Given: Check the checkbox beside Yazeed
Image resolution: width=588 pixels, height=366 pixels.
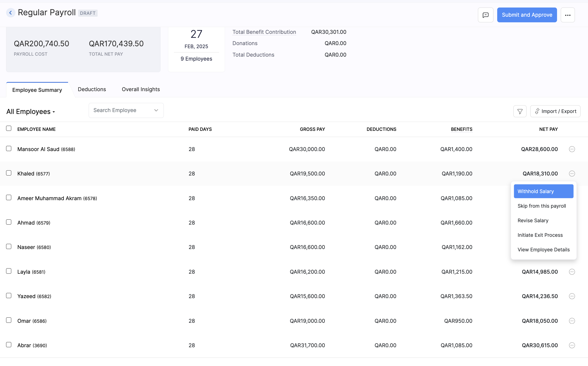Looking at the screenshot, I should pyautogui.click(x=9, y=295).
